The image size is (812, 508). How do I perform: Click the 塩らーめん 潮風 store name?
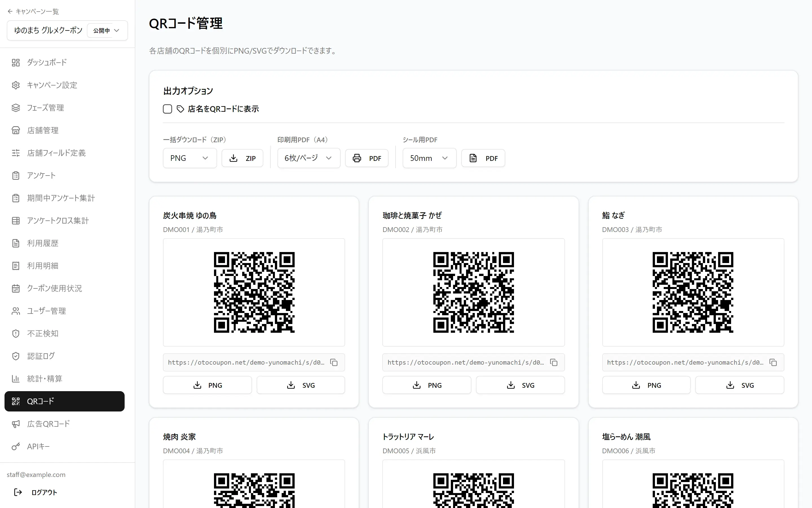pyautogui.click(x=626, y=437)
